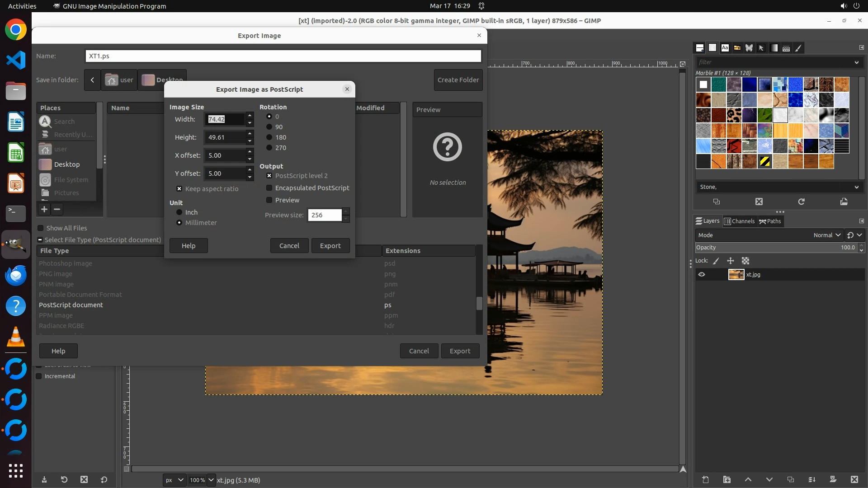Enable Encapsulated PostScript checkbox
Viewport: 868px width, 488px height.
coord(269,188)
